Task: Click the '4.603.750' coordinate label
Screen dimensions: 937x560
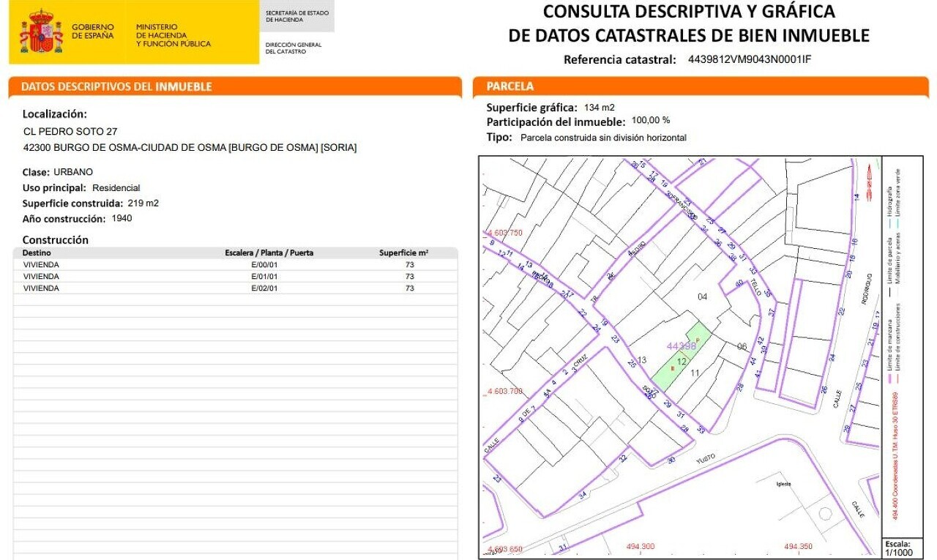Action: pos(504,233)
